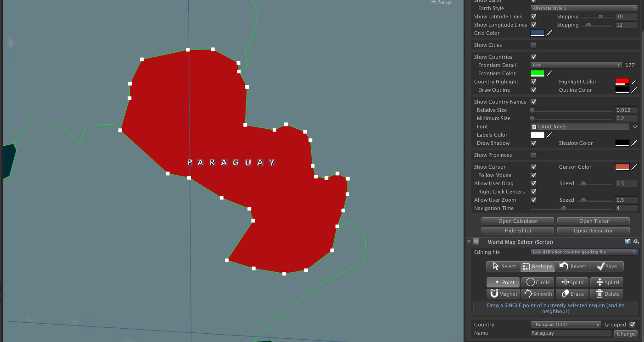Activate the Reshape tool
This screenshot has height=342, width=644.
[538, 266]
